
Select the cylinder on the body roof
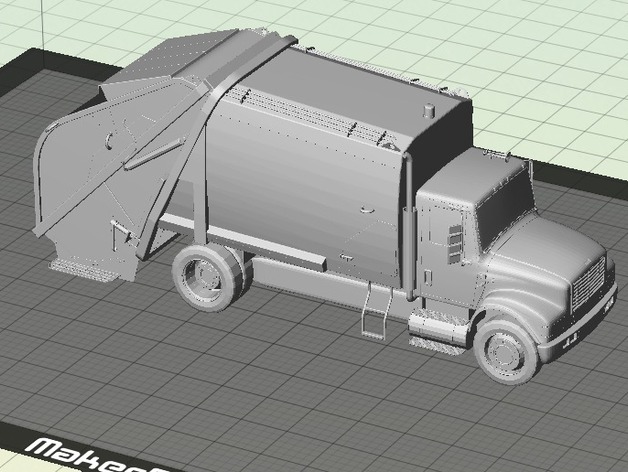pyautogui.click(x=430, y=110)
